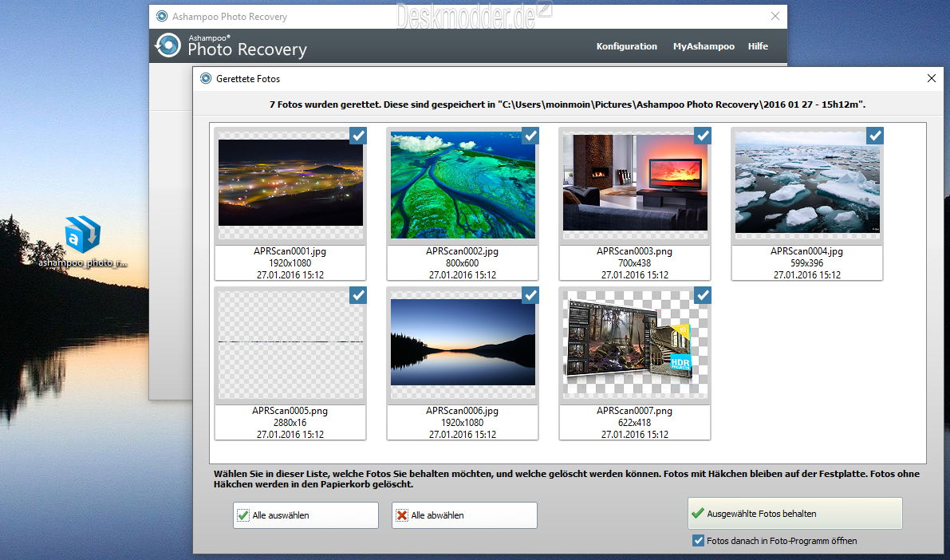Click the file name 'APRScan0001.jpg'

[290, 251]
